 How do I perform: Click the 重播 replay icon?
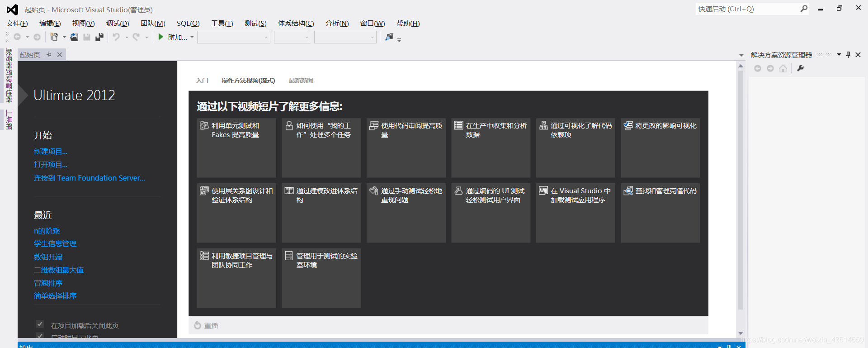[x=198, y=325]
